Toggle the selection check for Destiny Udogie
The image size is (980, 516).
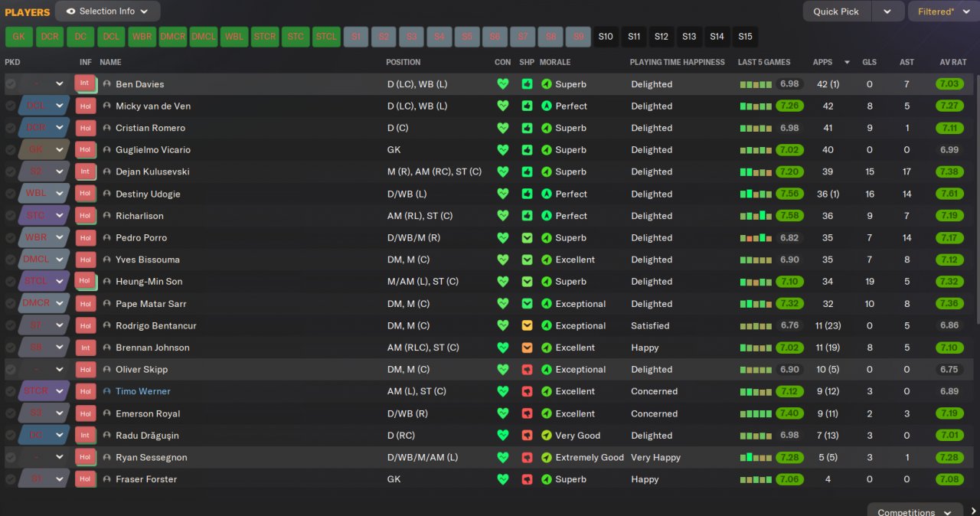tap(11, 194)
